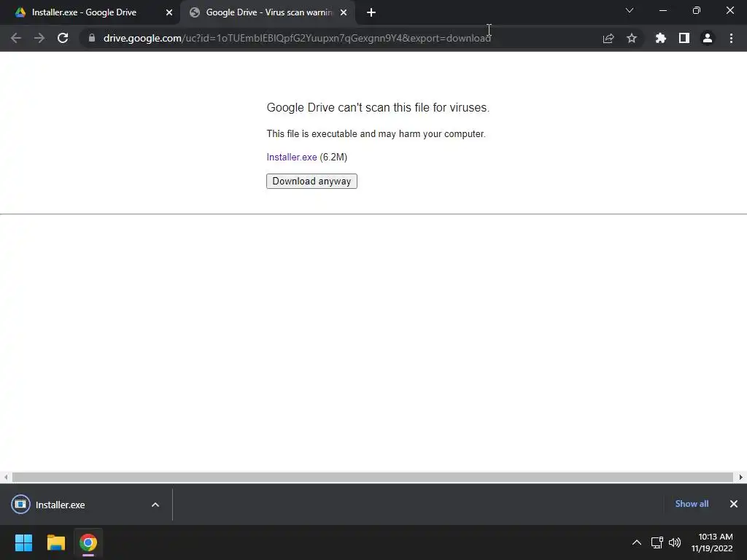Click the "This file is executable" warning text
Image resolution: width=747 pixels, height=560 pixels.
tap(376, 134)
